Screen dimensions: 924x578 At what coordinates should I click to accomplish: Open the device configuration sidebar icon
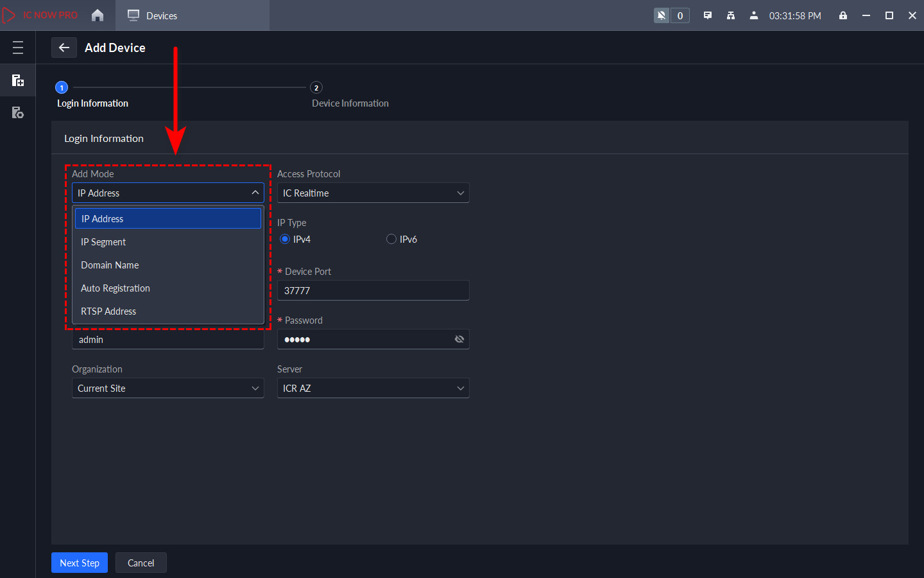point(18,113)
